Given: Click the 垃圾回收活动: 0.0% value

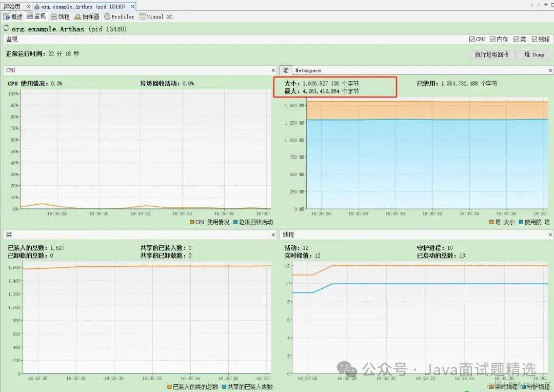Looking at the screenshot, I should (167, 84).
